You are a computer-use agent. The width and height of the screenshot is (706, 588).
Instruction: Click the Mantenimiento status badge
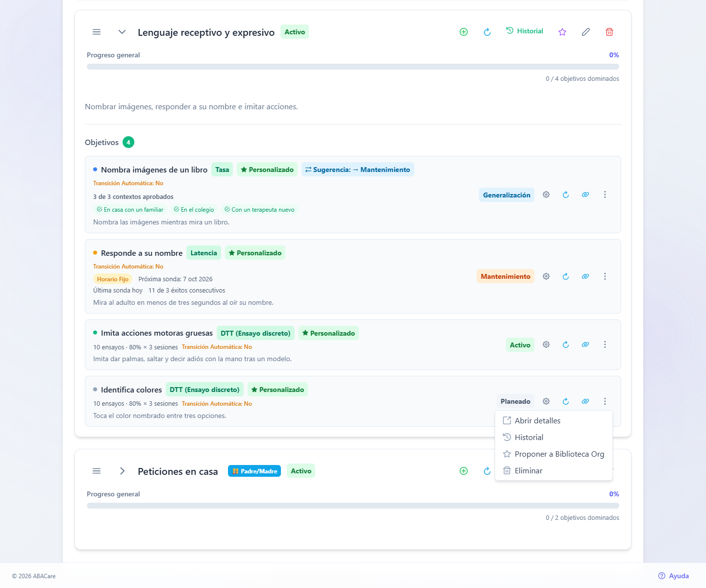(x=505, y=276)
